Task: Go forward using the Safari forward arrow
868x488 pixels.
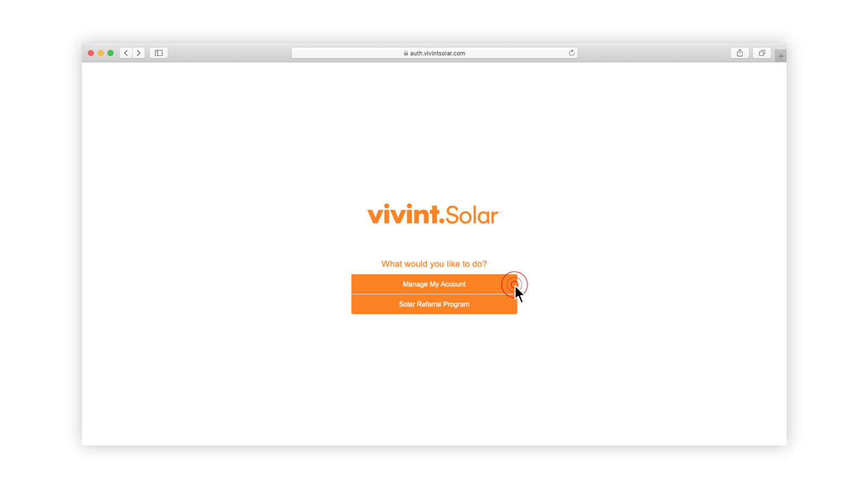Action: tap(139, 53)
